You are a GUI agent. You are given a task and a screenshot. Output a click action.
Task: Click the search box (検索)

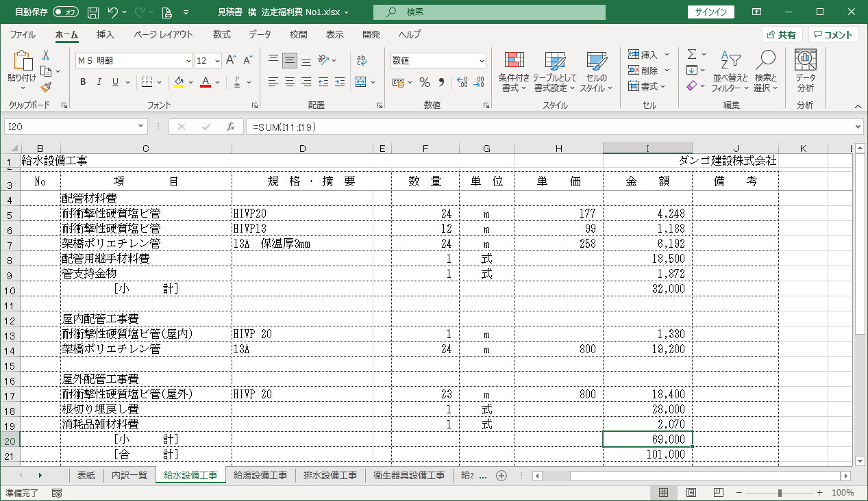489,12
